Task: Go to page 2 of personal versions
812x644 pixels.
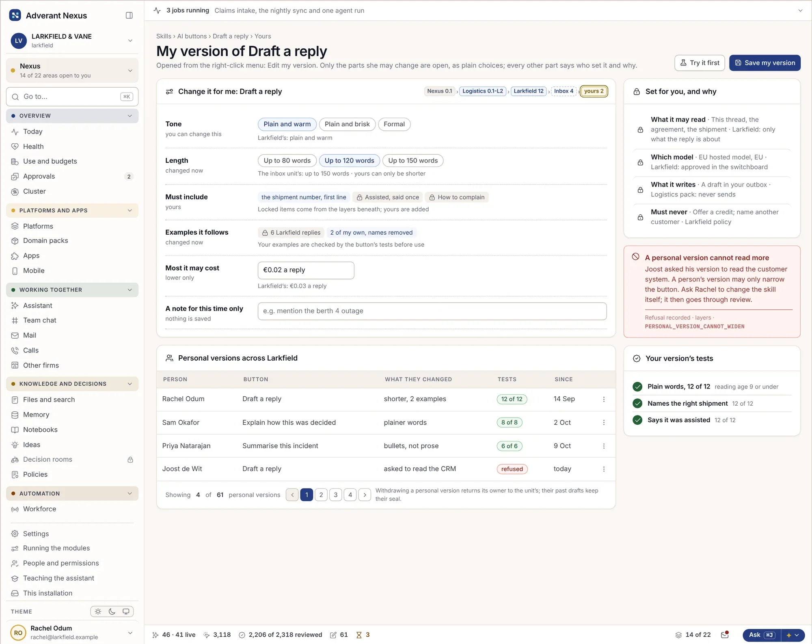Action: click(x=321, y=495)
